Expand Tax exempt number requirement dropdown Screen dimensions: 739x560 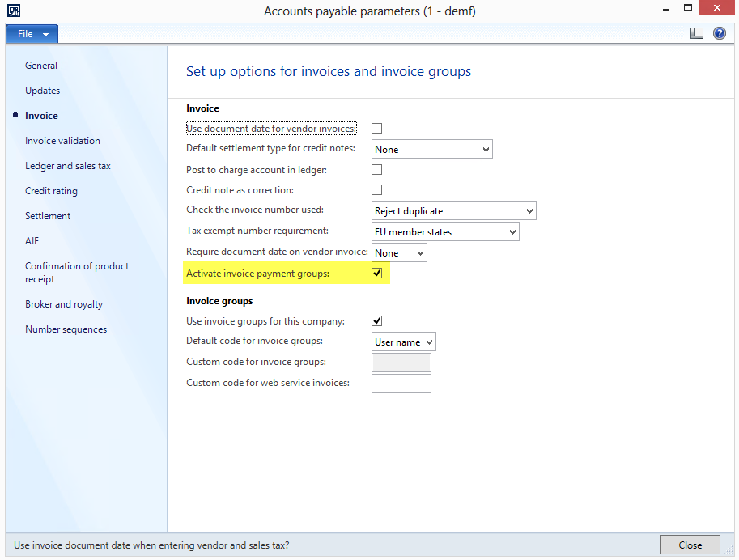(x=444, y=232)
